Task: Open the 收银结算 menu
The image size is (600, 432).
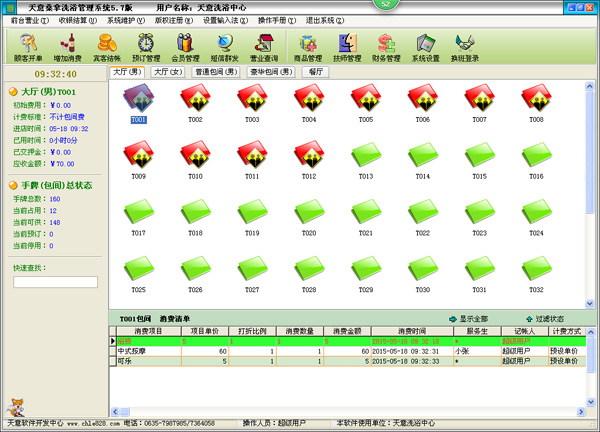Action: point(77,20)
